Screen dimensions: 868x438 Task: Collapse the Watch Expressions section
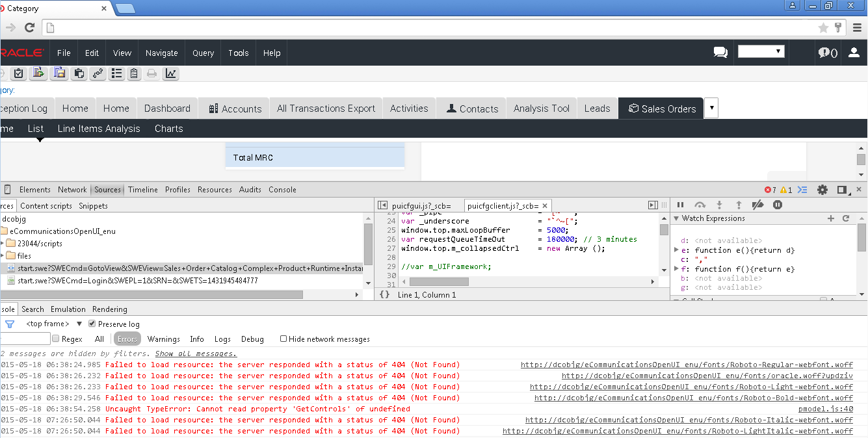point(676,218)
